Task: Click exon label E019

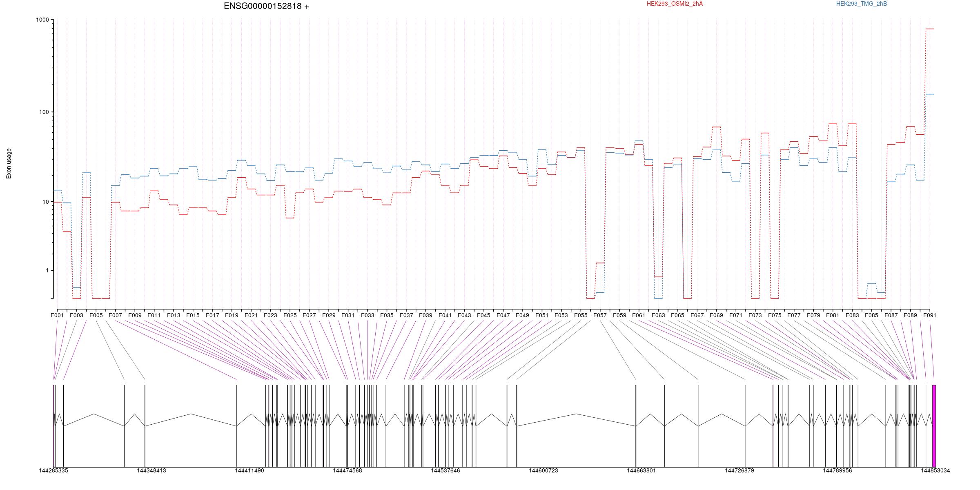Action: pyautogui.click(x=232, y=315)
